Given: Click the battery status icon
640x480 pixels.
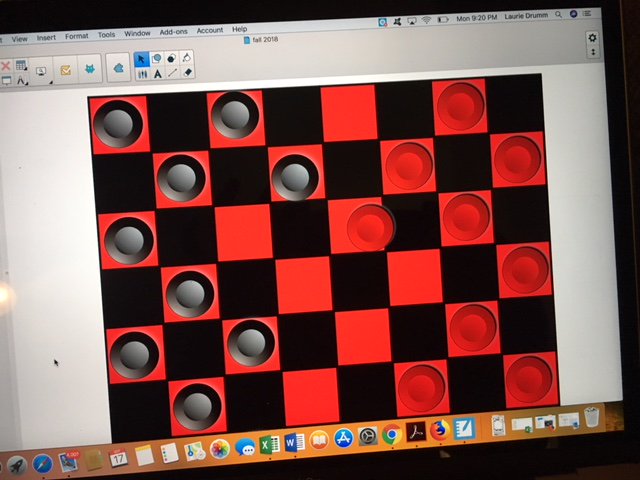Looking at the screenshot, I should coord(443,19).
